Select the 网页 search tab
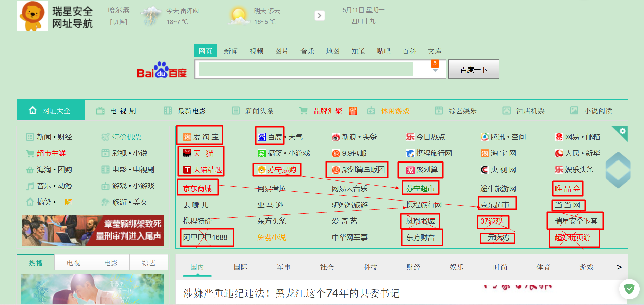Screen dimensions: 644x305 (205, 51)
